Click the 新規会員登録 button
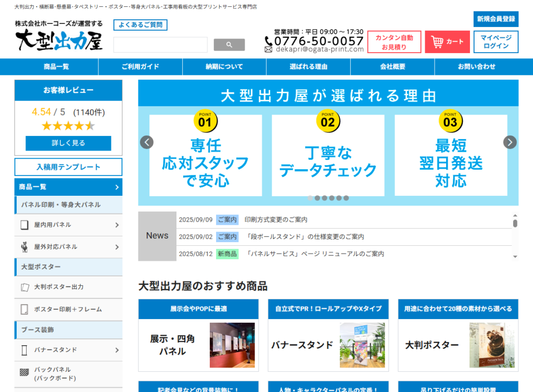The width and height of the screenshot is (533, 392). (496, 19)
